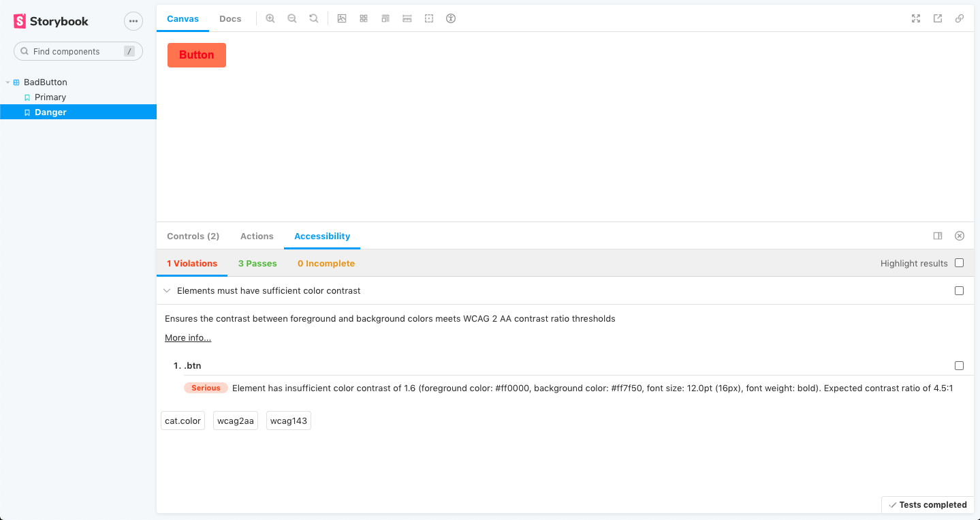
Task: Check the color contrast rule checkbox
Action: [960, 291]
